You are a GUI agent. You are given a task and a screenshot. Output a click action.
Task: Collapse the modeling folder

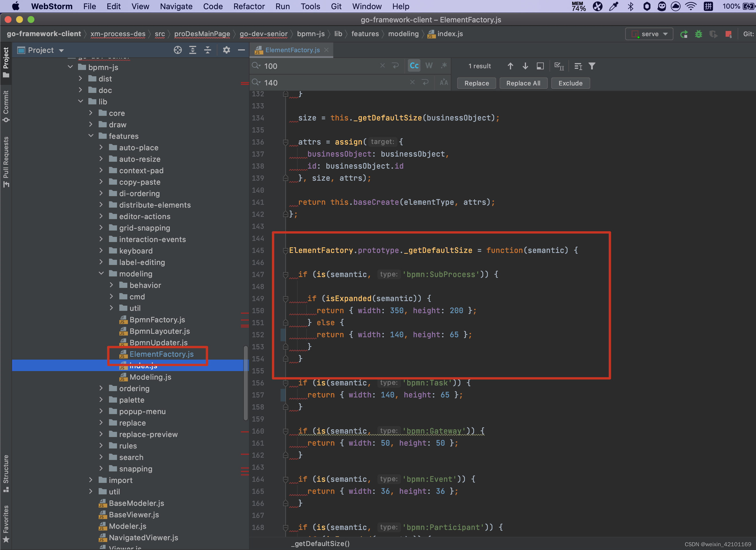coord(101,274)
